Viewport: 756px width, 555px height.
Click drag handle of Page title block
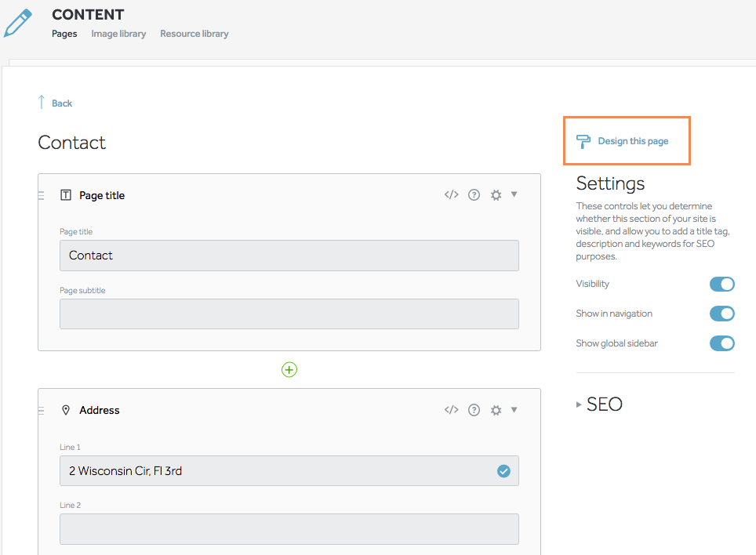42,195
